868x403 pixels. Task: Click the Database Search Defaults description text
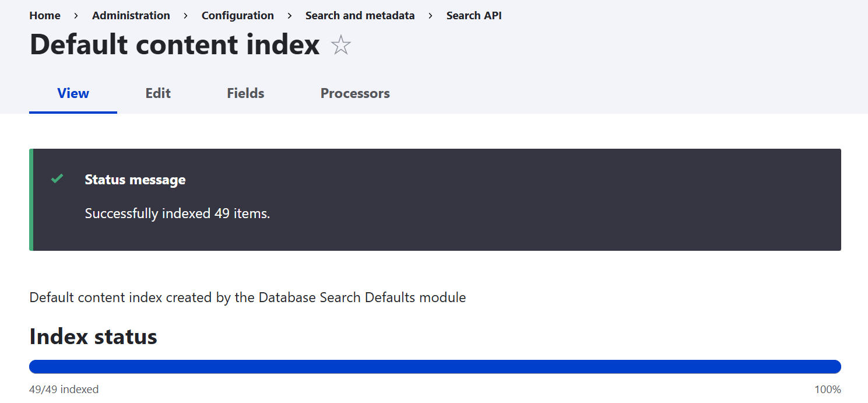coord(247,297)
